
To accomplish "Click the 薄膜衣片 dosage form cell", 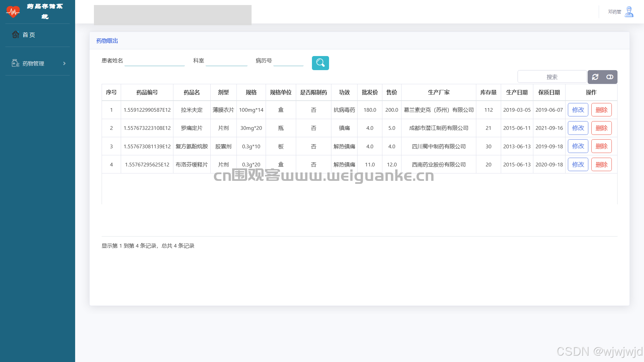I will pos(223,110).
